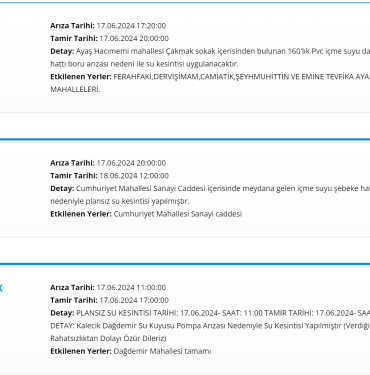Click the Kalecik Dağdemir Su Kuyusu Pompa line
Image resolution: width=370 pixels, height=375 pixels.
[210, 325]
